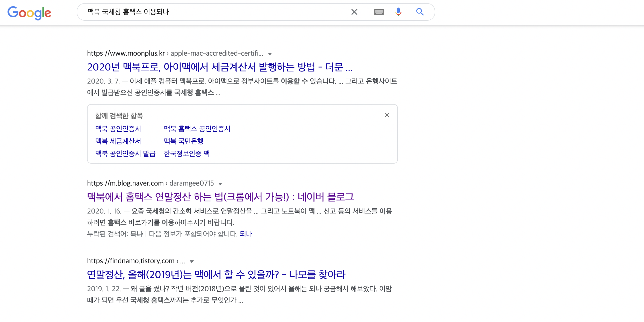The height and width of the screenshot is (322, 644).
Task: Open the on-screen keyboard input tool
Action: click(379, 12)
